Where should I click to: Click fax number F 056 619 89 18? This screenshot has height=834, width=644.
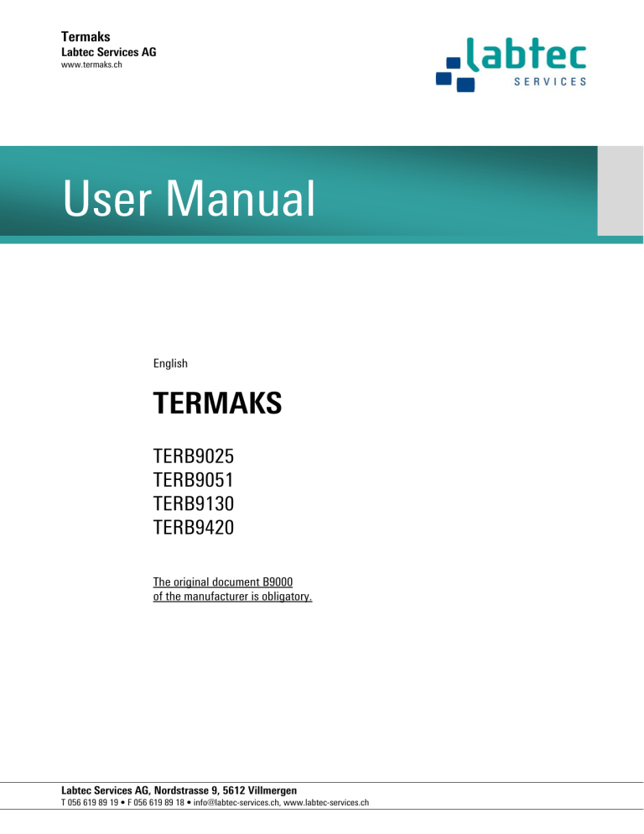tap(156, 803)
